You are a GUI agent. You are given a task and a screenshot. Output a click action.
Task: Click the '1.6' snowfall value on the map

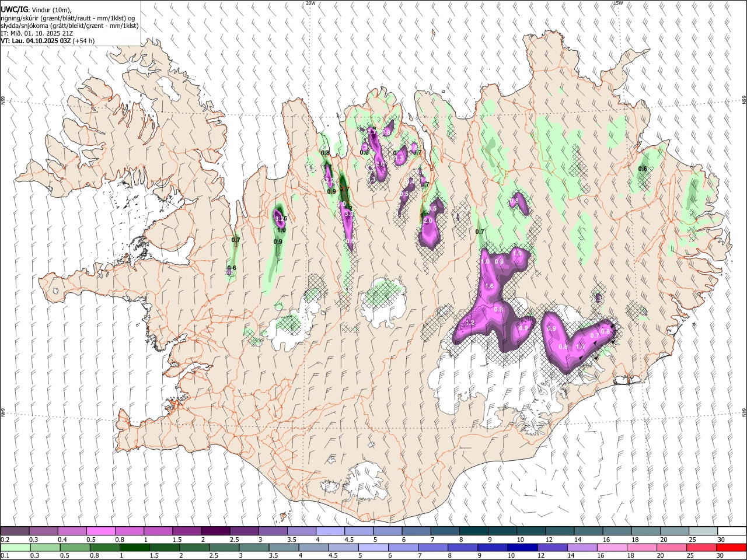[x=489, y=286]
